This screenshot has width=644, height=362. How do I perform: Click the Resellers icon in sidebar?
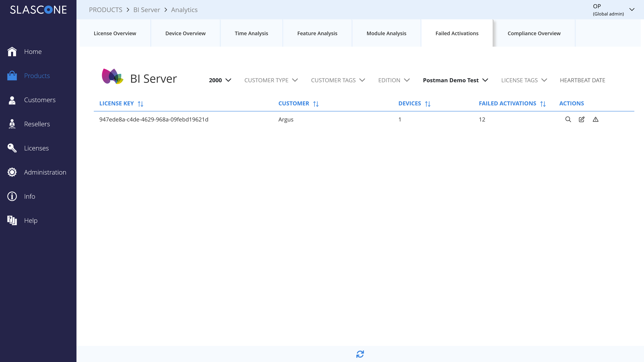point(12,124)
